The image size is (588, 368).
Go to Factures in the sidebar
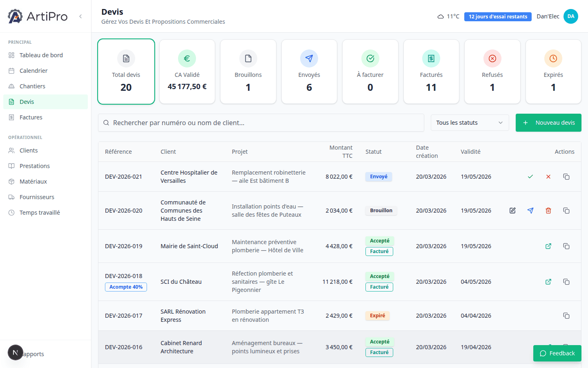[31, 117]
